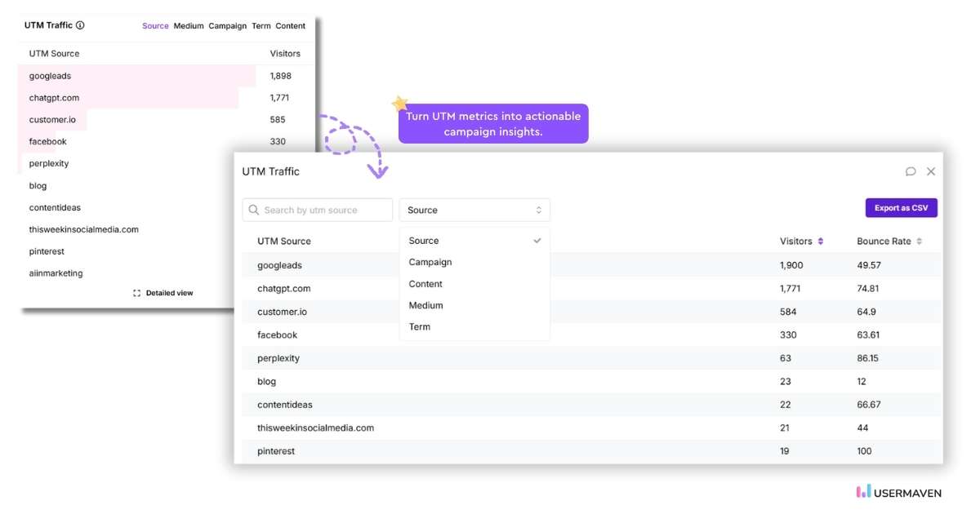
Task: Click the search magnifier icon
Action: (255, 210)
